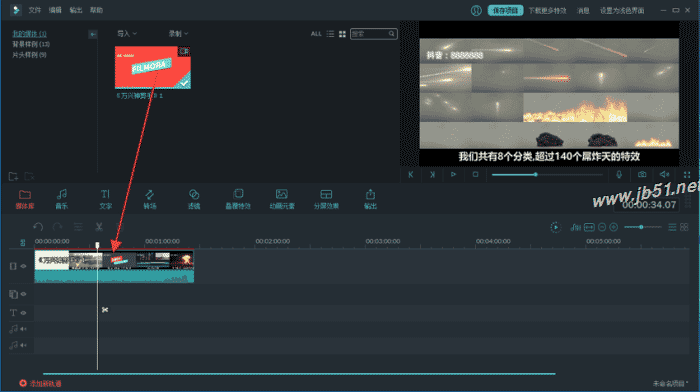The width and height of the screenshot is (700, 392).
Task: Go to previous frame in preview
Action: point(410,175)
